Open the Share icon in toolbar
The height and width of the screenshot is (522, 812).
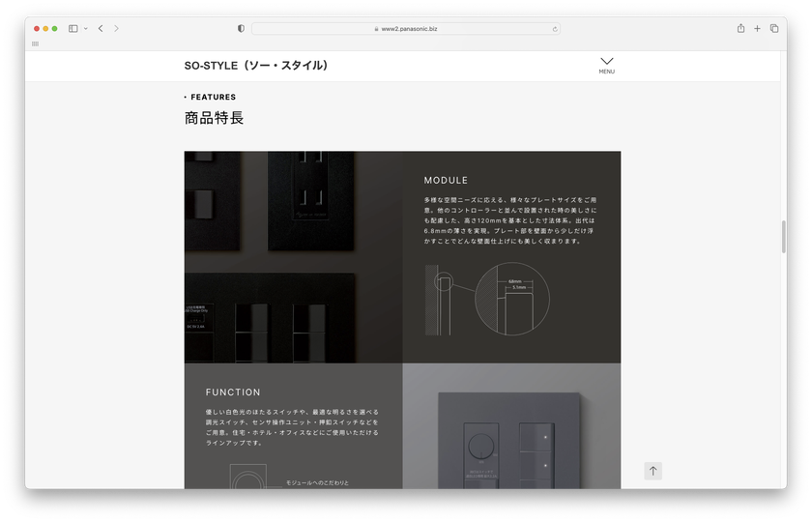click(740, 28)
